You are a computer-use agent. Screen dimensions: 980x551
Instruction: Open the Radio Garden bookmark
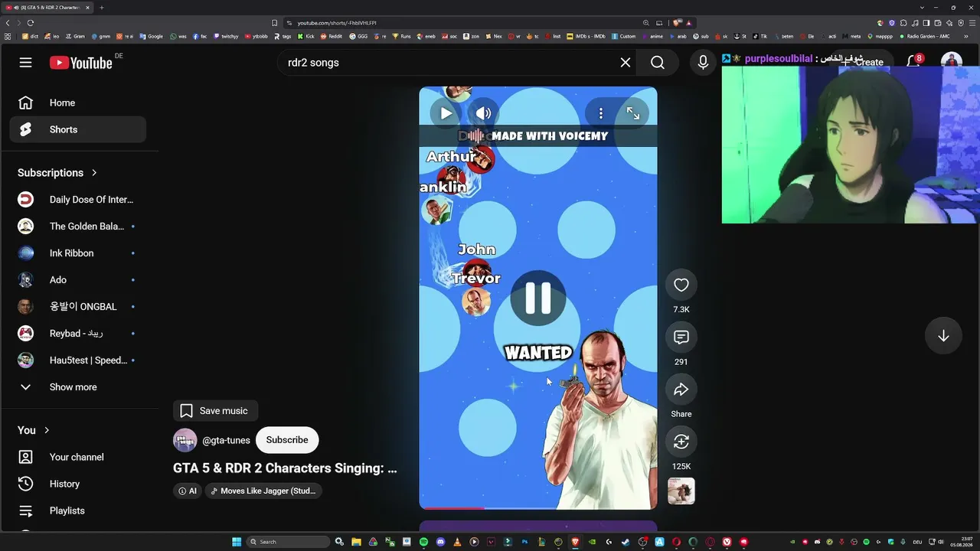coord(924,36)
